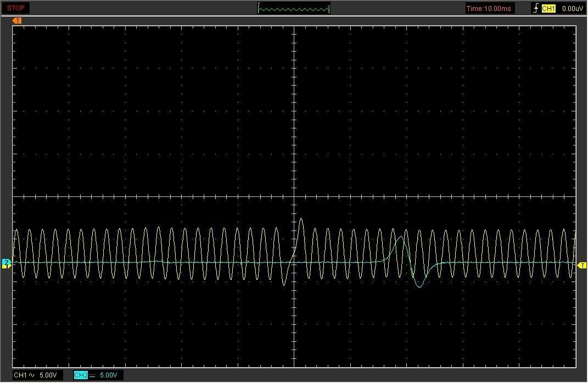Click the yellow trigger level marker on right edge
588x383 pixels.
(582, 266)
